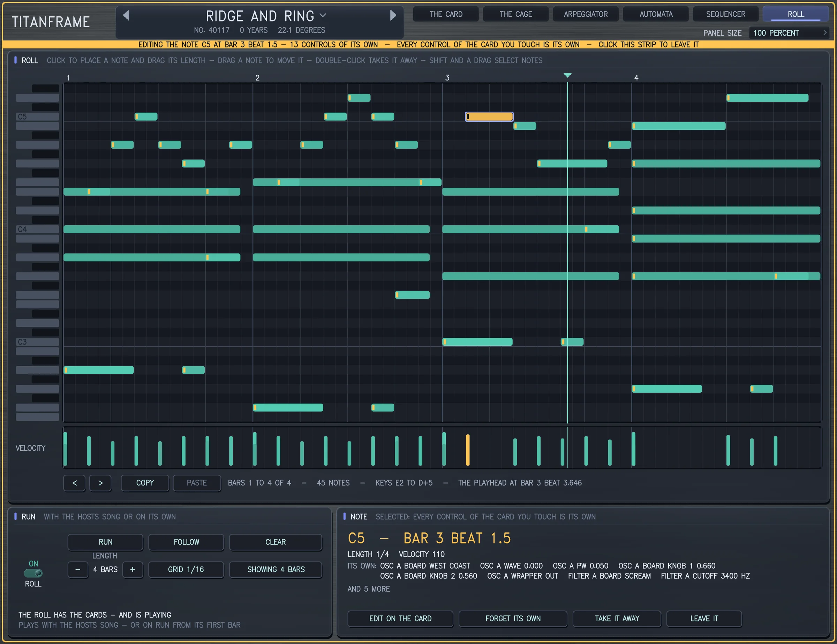Click the orange velocity bar
Screen dimensions: 837x644
pyautogui.click(x=468, y=450)
